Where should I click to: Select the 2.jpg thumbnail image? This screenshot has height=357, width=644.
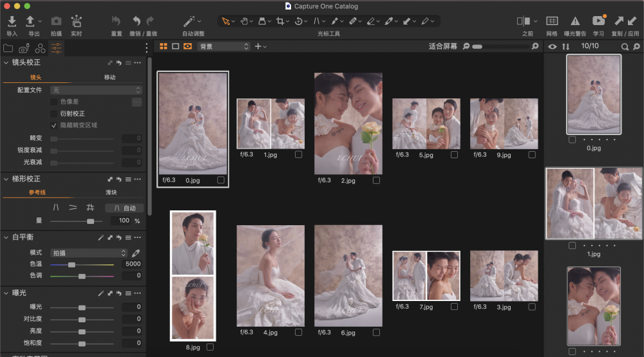348,122
